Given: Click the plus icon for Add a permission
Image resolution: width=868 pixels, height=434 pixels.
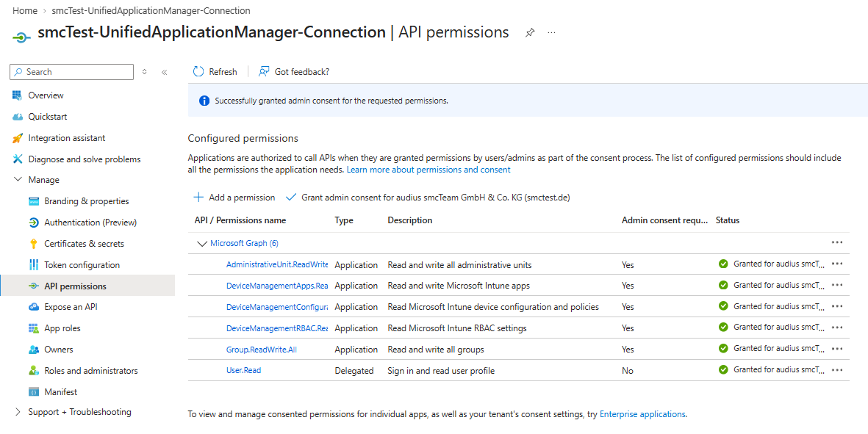Looking at the screenshot, I should [x=198, y=198].
